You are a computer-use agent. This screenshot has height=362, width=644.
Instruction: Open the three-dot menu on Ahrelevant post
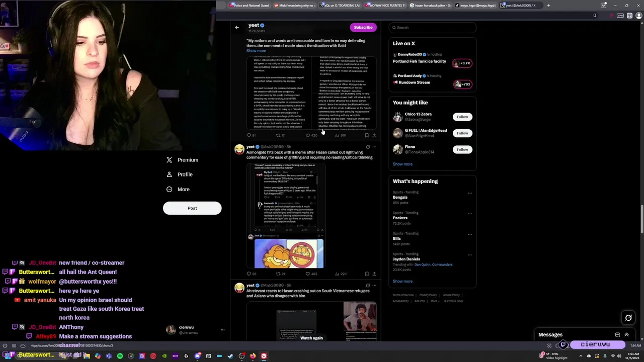pos(374,286)
